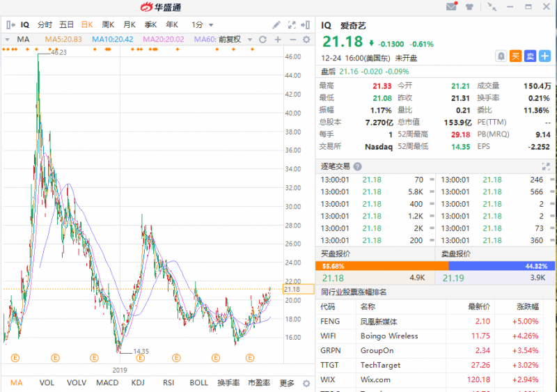Open TTGT TechTarget row

coord(430,365)
